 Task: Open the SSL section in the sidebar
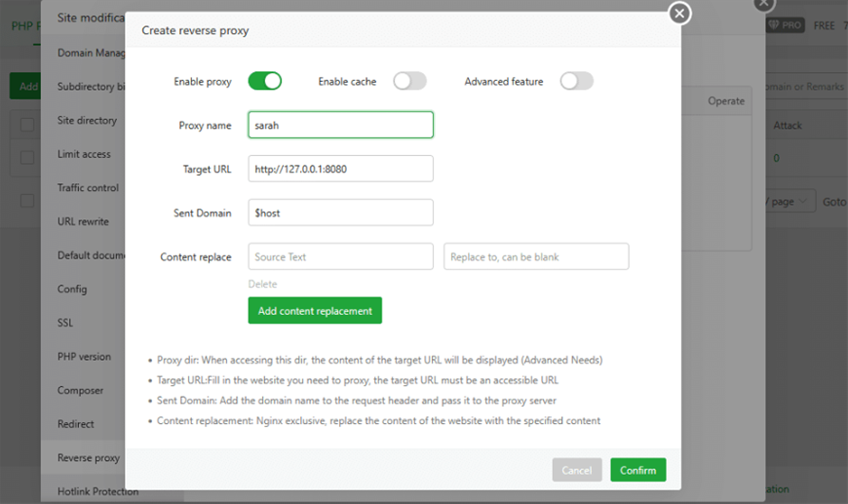coord(65,323)
